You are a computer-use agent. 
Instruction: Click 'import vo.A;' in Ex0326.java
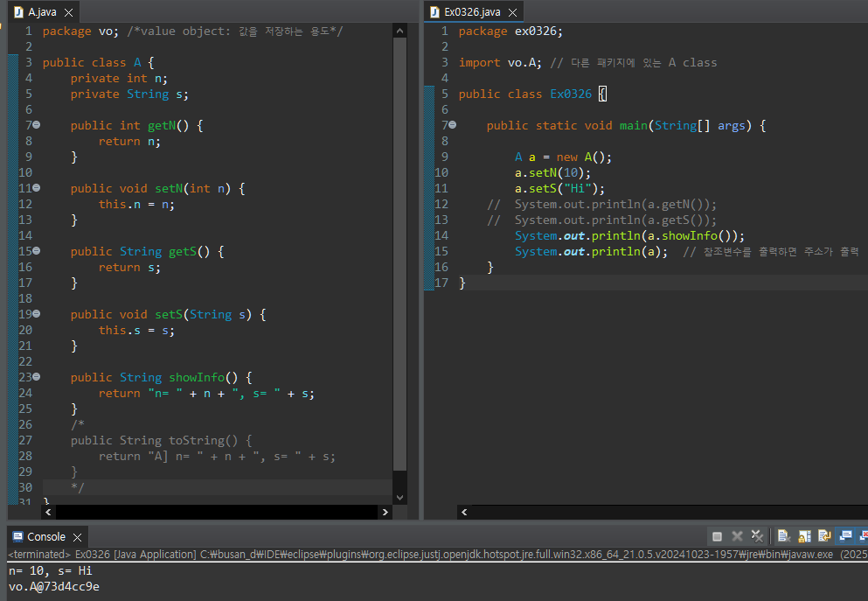click(x=500, y=63)
